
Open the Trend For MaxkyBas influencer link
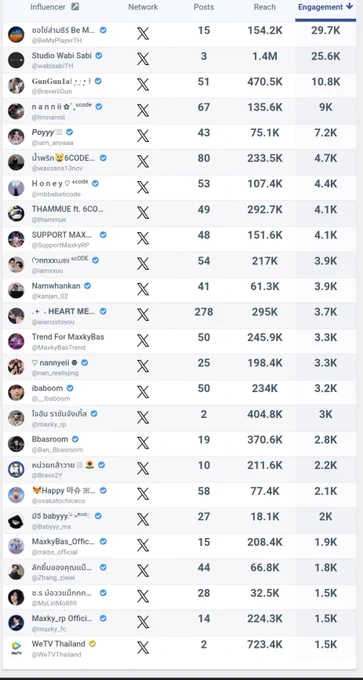click(68, 337)
